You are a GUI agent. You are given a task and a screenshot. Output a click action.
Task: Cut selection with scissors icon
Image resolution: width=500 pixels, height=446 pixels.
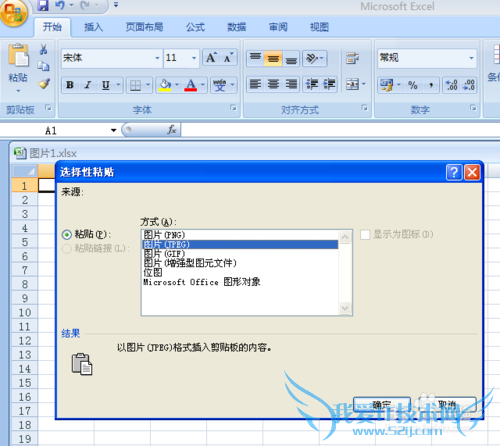tap(43, 49)
